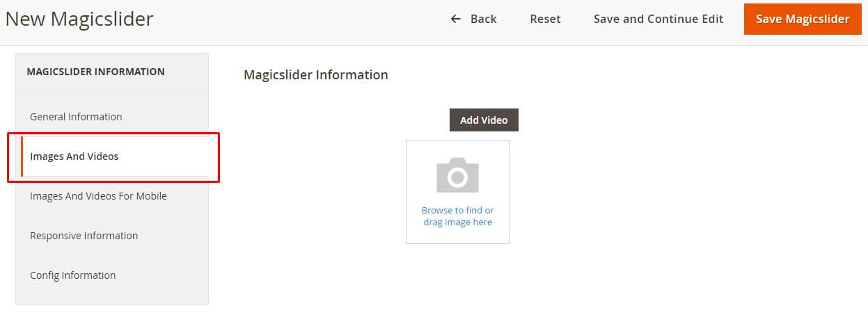The height and width of the screenshot is (315, 868).
Task: Click the Magicslider Information section heading
Action: (316, 74)
